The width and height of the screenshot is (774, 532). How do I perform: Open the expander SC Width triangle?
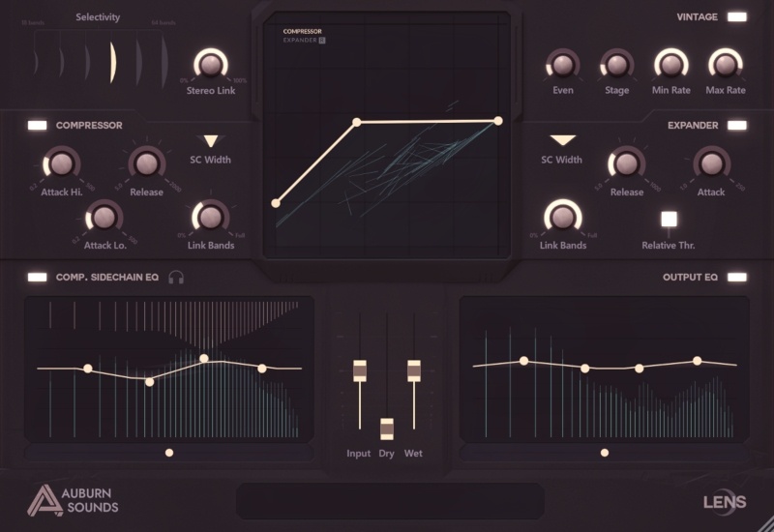click(563, 141)
